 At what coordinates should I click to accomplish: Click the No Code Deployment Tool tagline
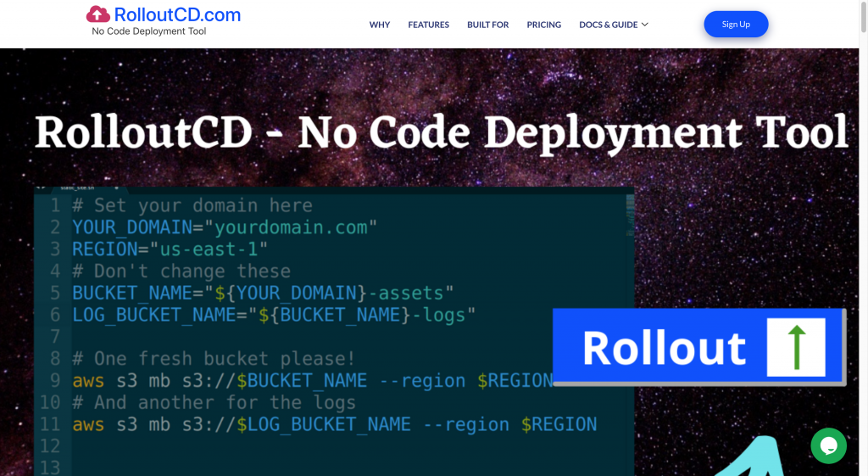click(x=149, y=31)
